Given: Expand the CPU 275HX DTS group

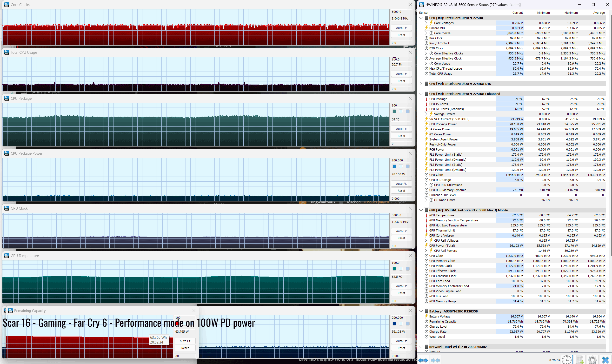Looking at the screenshot, I should 421,84.
